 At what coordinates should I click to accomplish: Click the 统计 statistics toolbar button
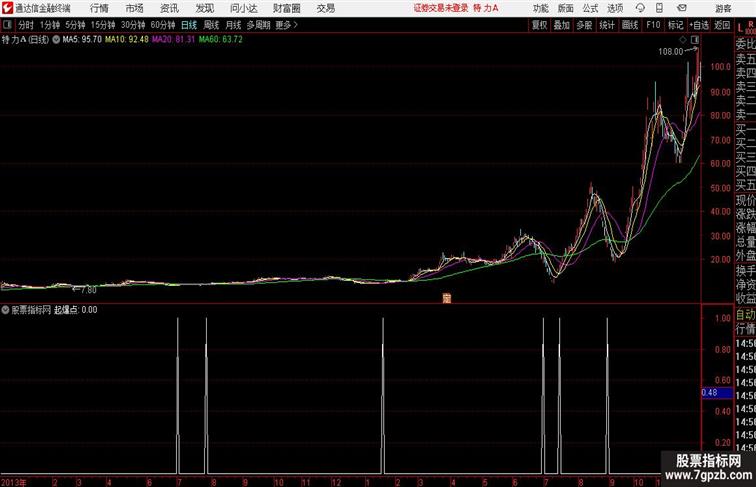coord(607,25)
